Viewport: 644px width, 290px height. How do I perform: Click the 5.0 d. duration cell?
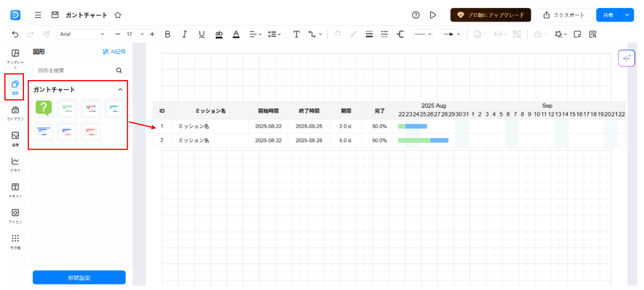[x=346, y=140]
